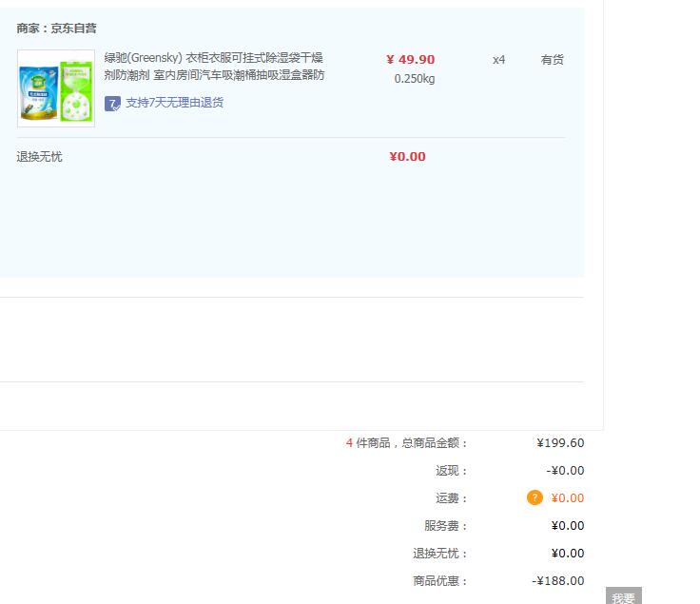Click the gray 我要 button
The image size is (700, 604).
pos(623,596)
